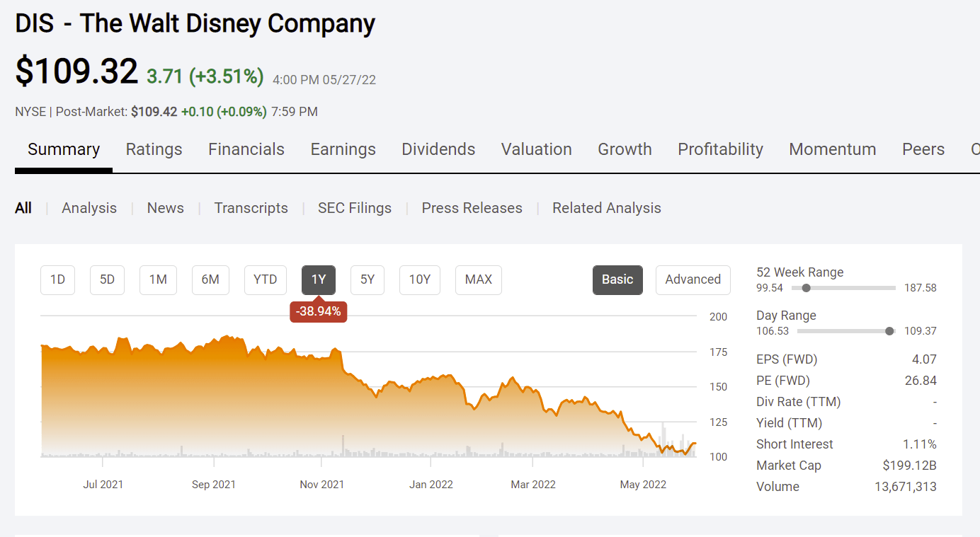Click the Short Interest value 1.11%
The height and width of the screenshot is (537, 980).
click(921, 444)
